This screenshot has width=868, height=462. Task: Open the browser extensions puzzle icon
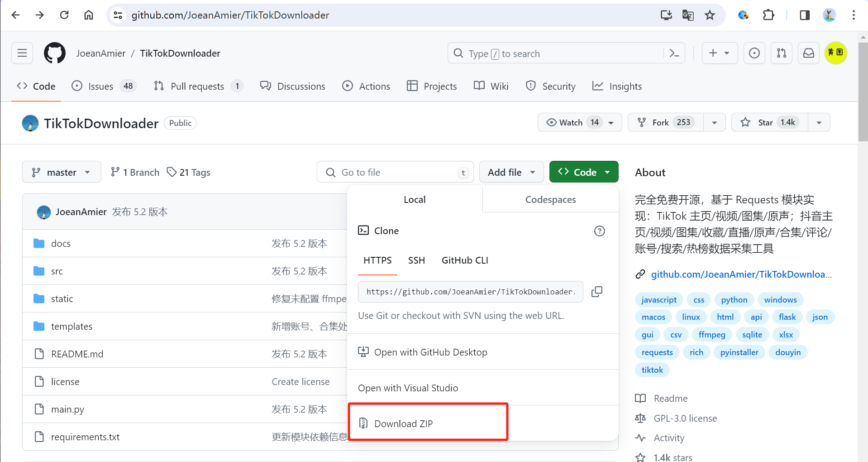coord(768,15)
